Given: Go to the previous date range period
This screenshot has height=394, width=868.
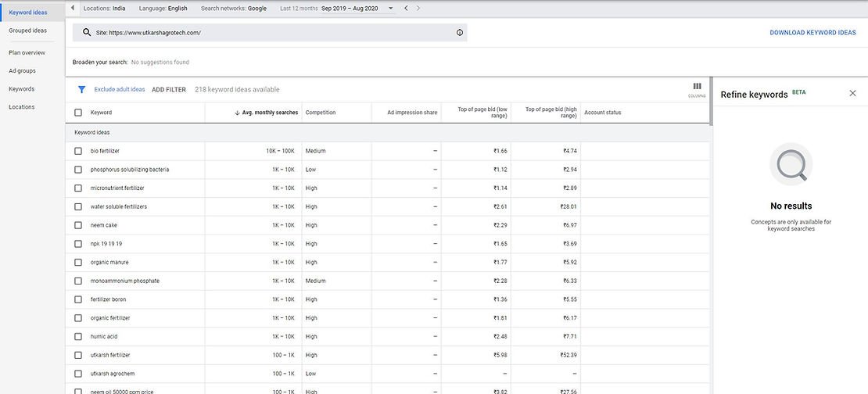Looking at the screenshot, I should (x=405, y=9).
